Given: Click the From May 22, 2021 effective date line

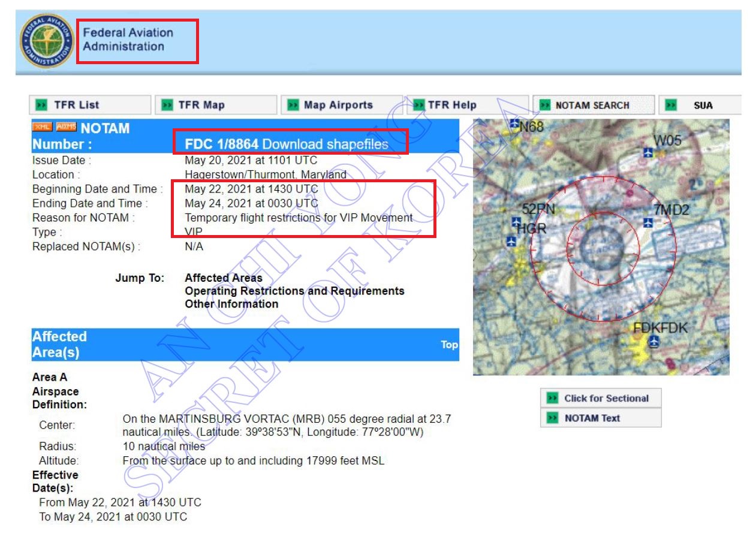Looking at the screenshot, I should [x=120, y=502].
